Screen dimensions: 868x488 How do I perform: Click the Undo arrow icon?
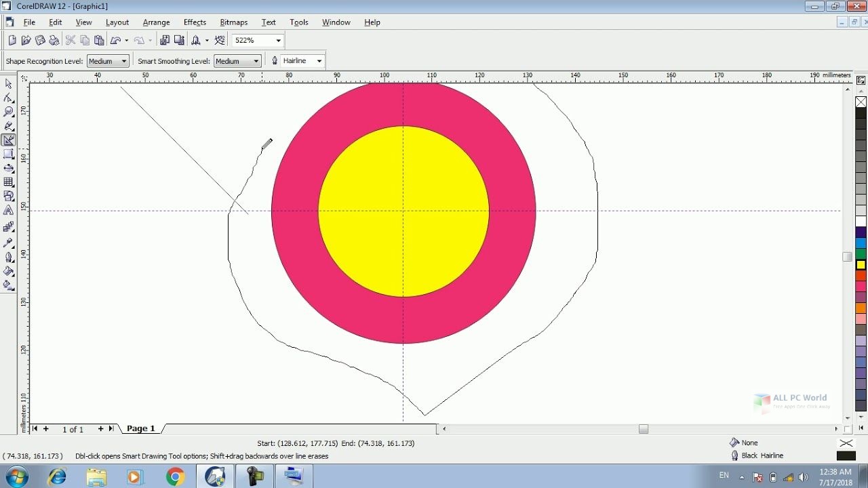tap(115, 41)
